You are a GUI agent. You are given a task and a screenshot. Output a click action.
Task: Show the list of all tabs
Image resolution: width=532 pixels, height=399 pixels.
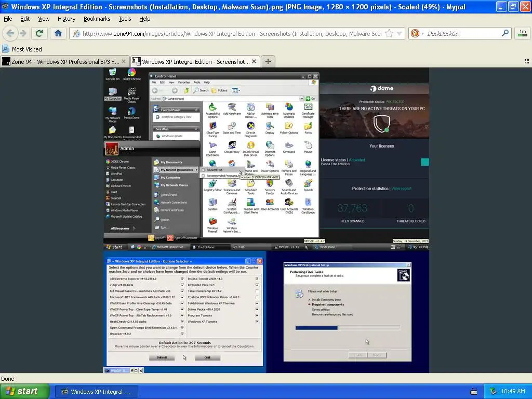[x=527, y=61]
